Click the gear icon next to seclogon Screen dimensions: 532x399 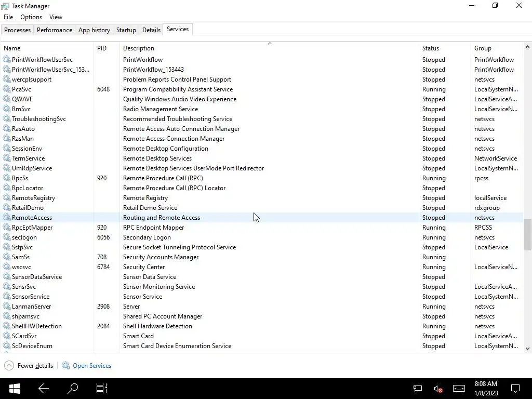pos(7,237)
